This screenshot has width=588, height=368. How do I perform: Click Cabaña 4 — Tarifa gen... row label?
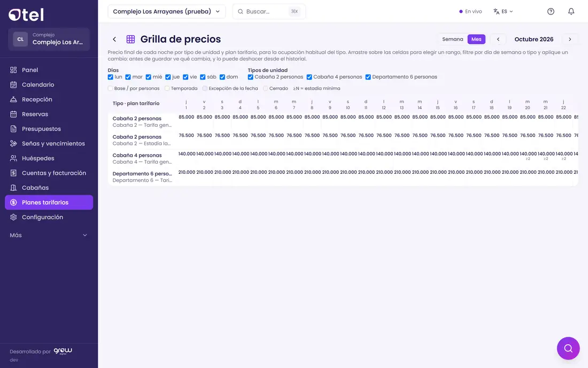pyautogui.click(x=142, y=162)
